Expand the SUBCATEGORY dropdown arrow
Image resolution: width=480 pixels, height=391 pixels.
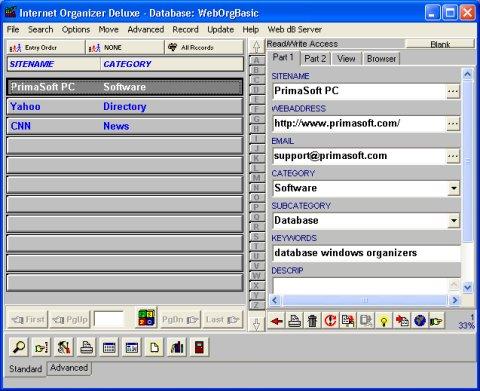(x=454, y=221)
